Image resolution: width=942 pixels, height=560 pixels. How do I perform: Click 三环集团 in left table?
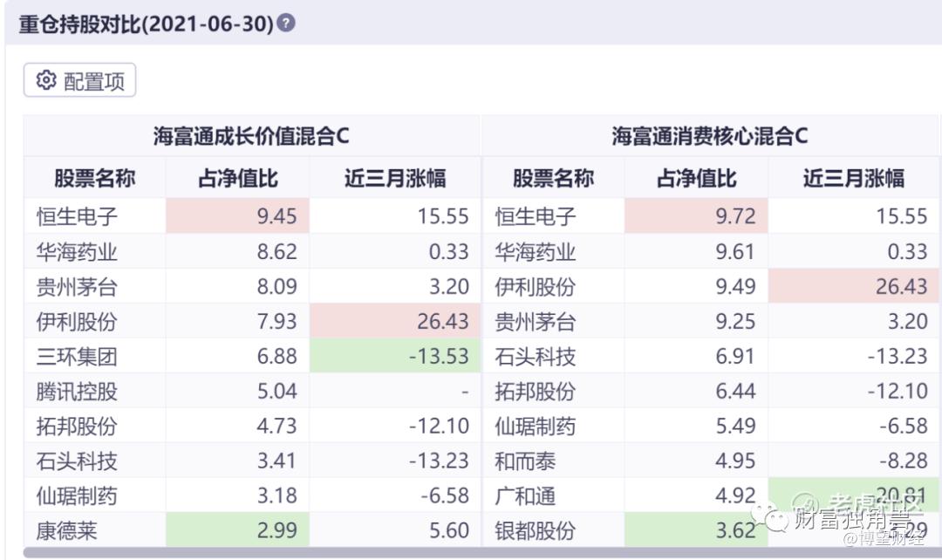click(x=77, y=356)
